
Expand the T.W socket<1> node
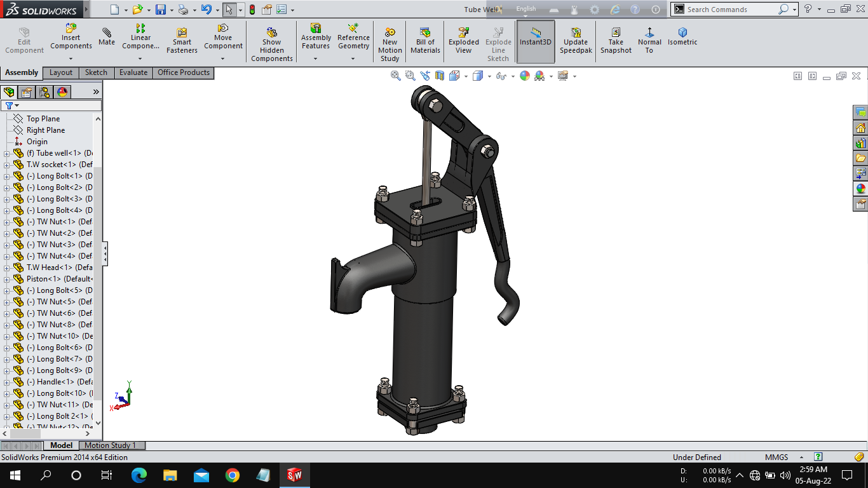click(7, 165)
